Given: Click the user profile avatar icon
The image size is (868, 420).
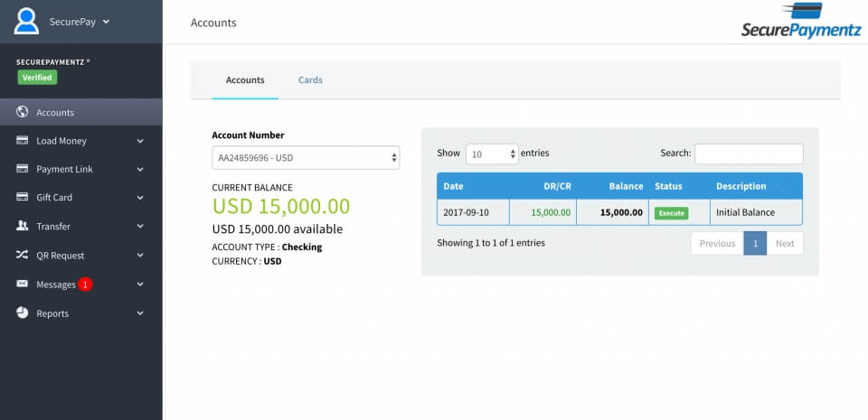Looking at the screenshot, I should (x=26, y=21).
